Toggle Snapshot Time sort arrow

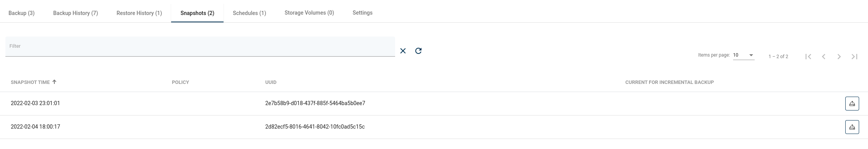point(54,82)
